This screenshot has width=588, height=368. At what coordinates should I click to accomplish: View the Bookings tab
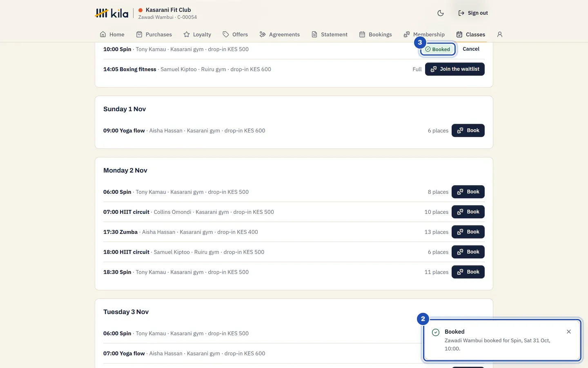pos(376,34)
